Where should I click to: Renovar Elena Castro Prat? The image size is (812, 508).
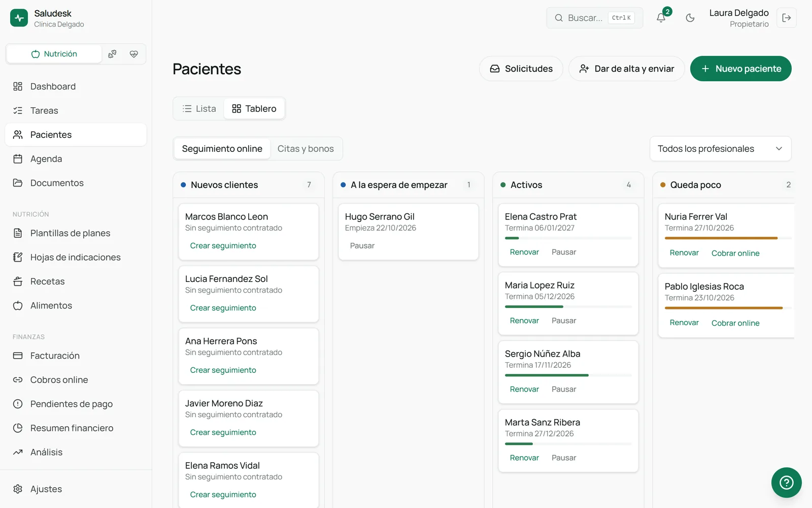pyautogui.click(x=524, y=252)
